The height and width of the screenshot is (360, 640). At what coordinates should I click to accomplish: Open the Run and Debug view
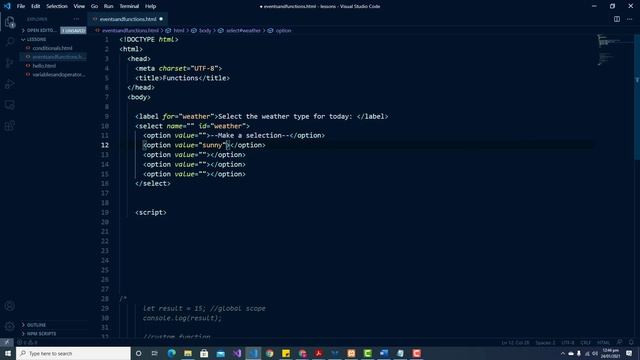pos(9,84)
